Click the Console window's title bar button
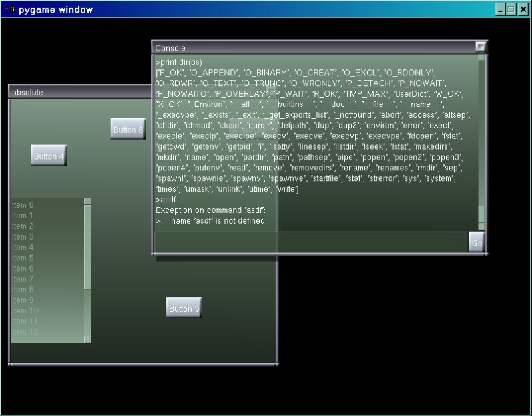 click(481, 47)
